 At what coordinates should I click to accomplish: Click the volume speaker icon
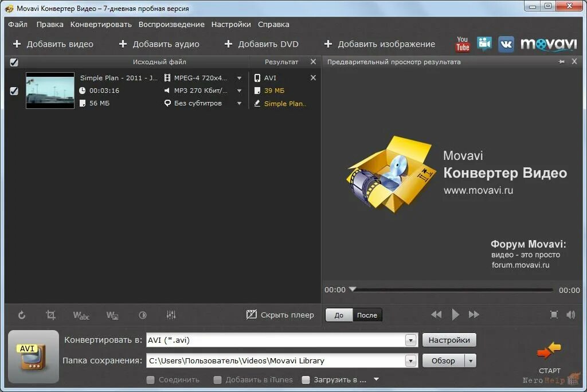click(571, 315)
